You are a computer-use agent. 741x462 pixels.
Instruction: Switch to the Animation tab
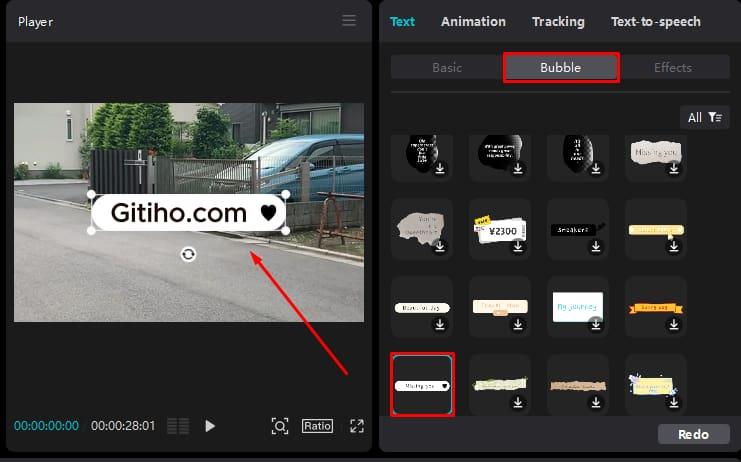click(x=473, y=22)
